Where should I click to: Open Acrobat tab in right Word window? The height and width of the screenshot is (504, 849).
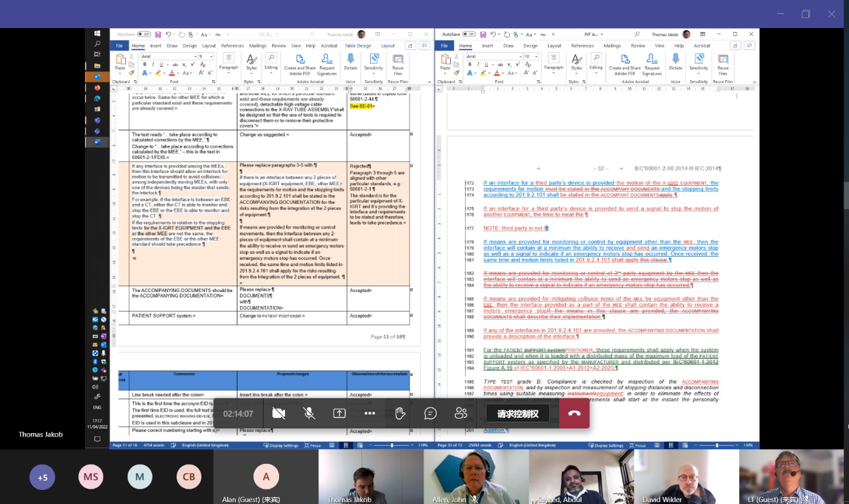(x=702, y=45)
